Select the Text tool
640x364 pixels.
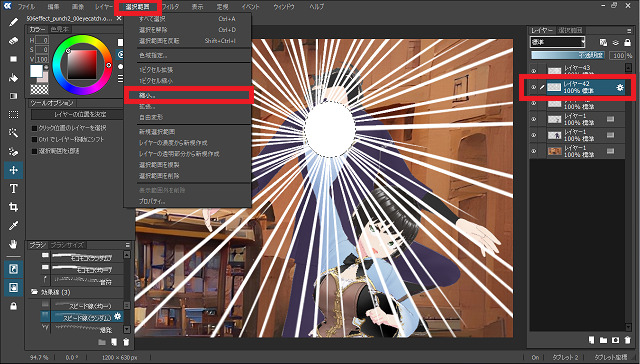tap(13, 189)
